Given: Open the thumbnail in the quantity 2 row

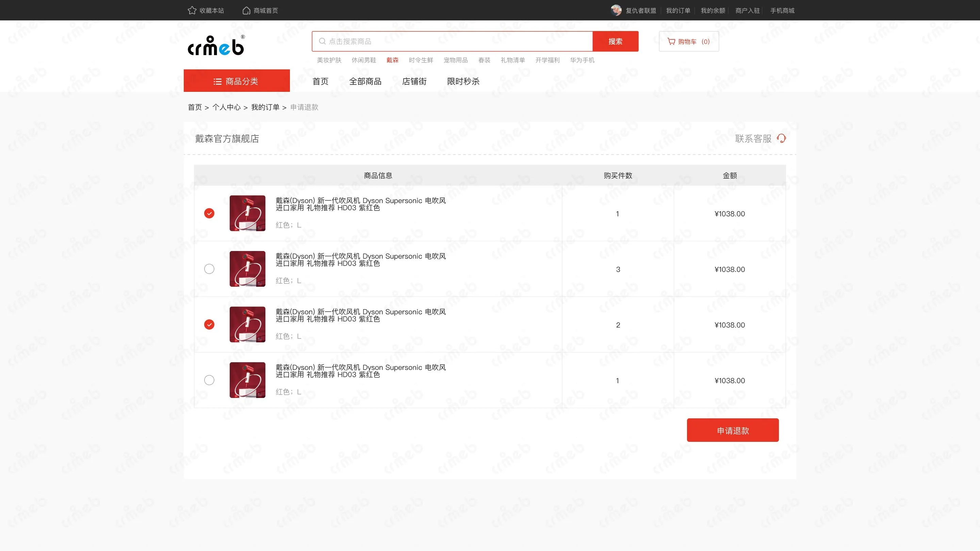Looking at the screenshot, I should point(248,324).
